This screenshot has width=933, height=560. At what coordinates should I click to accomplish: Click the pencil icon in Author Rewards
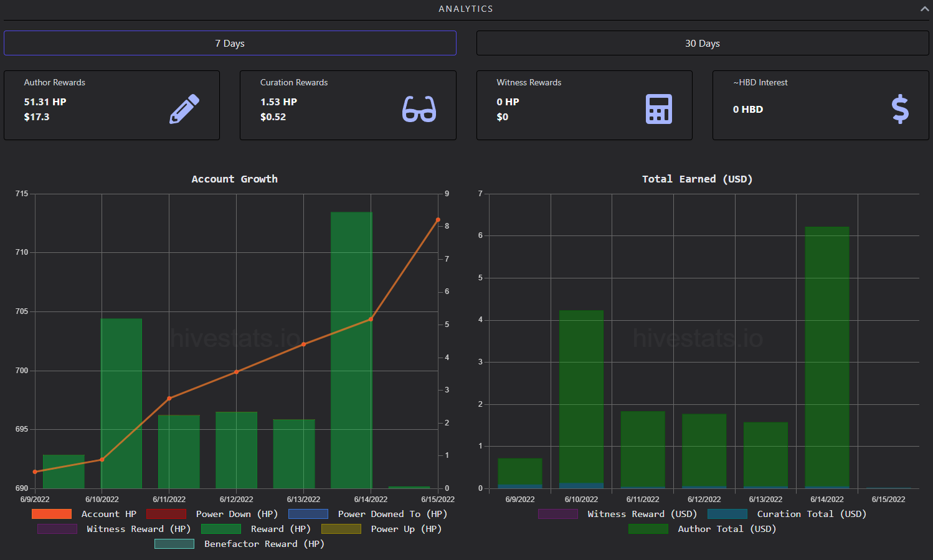point(184,109)
